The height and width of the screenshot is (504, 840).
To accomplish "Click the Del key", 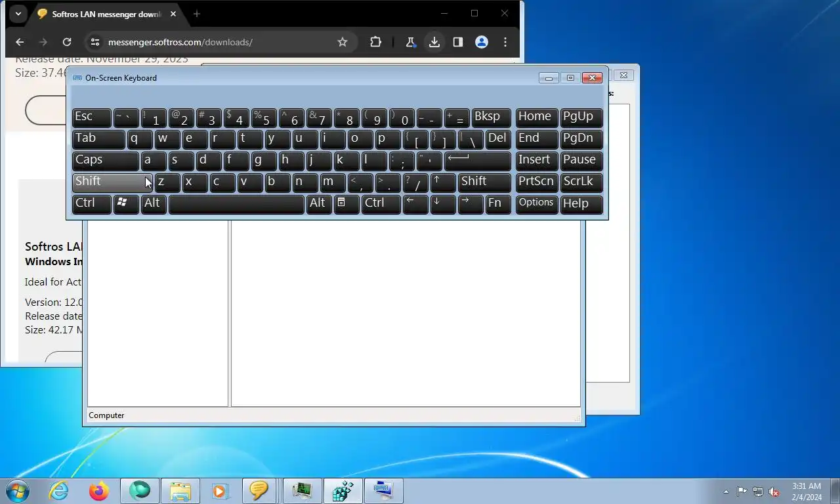I will point(498,139).
